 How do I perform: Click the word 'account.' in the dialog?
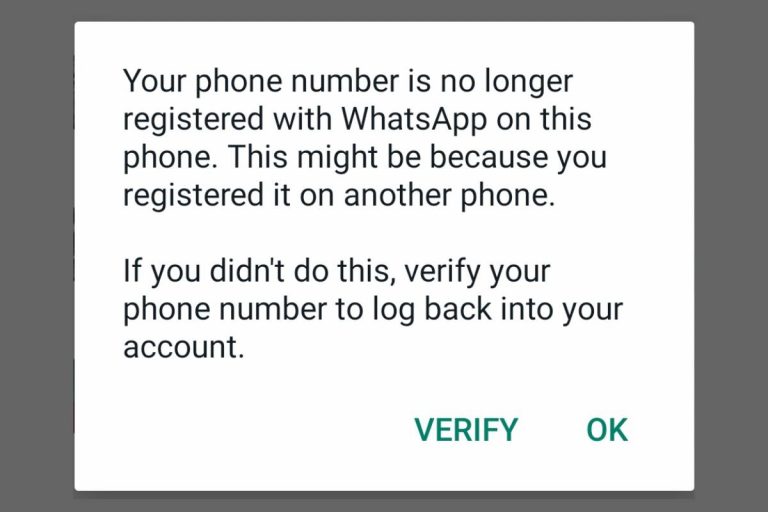184,347
